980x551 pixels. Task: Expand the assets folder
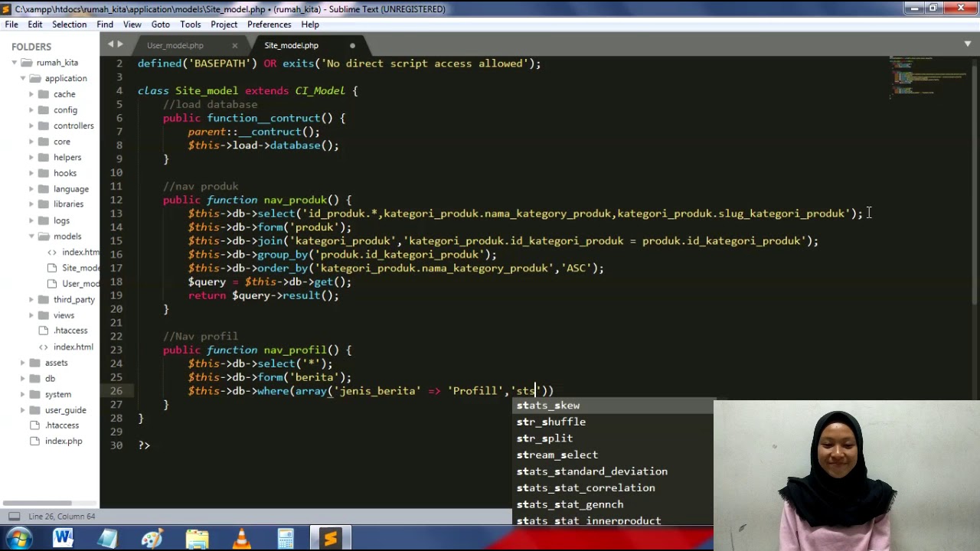click(x=23, y=363)
